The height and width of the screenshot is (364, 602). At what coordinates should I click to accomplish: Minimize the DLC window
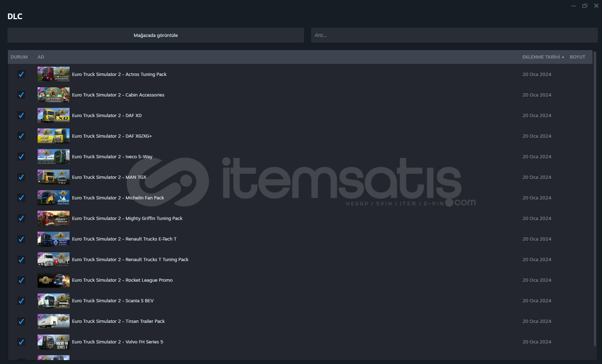(574, 6)
